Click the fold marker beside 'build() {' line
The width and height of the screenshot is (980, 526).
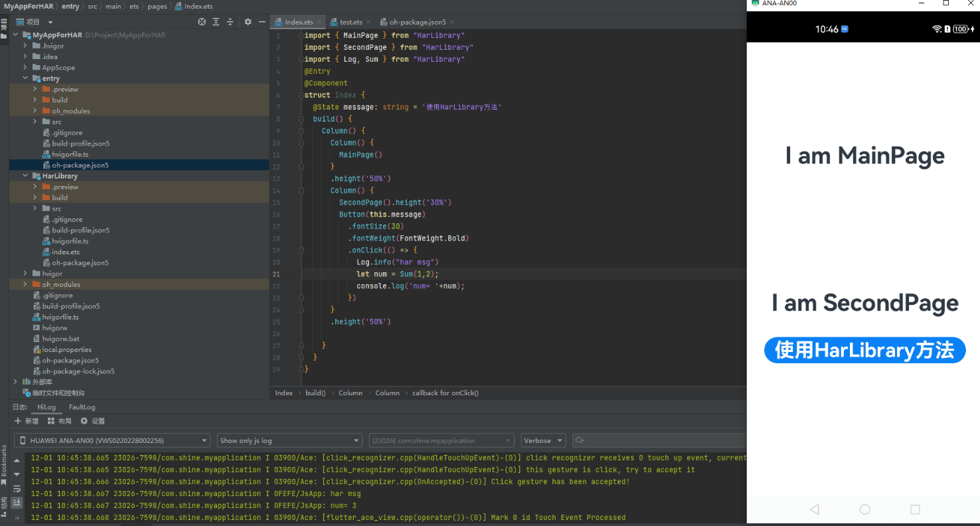click(301, 119)
